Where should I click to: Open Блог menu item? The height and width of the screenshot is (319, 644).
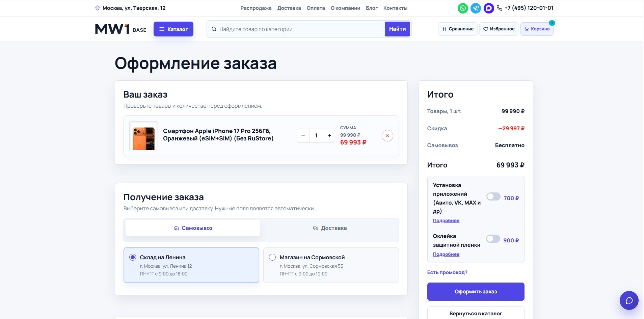[372, 8]
